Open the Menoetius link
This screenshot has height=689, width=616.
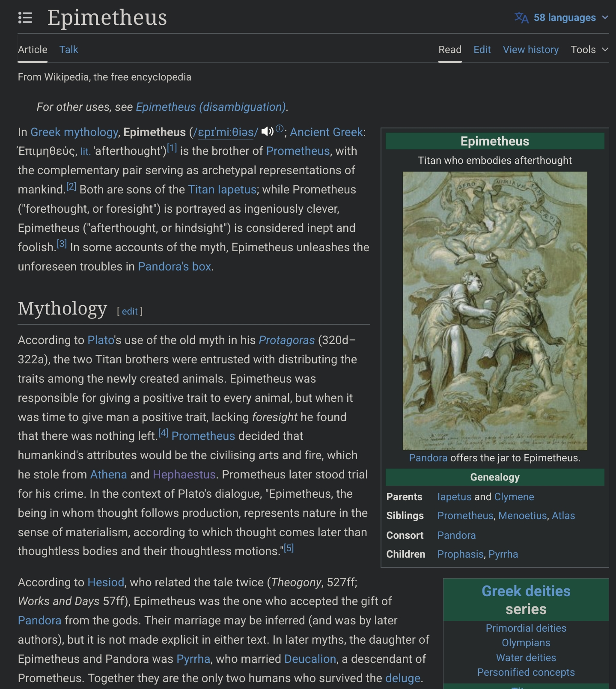(x=523, y=516)
